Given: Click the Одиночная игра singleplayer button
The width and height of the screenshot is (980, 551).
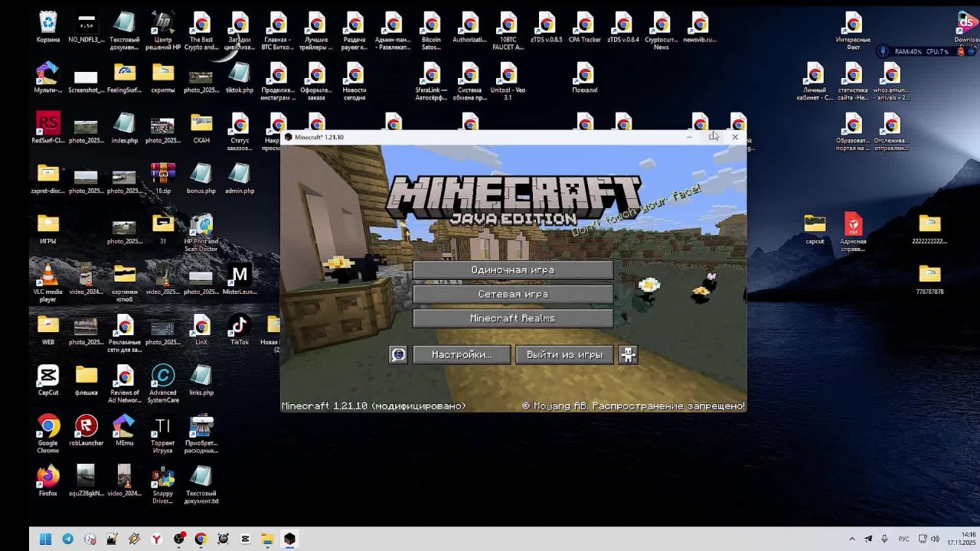Looking at the screenshot, I should coord(512,270).
